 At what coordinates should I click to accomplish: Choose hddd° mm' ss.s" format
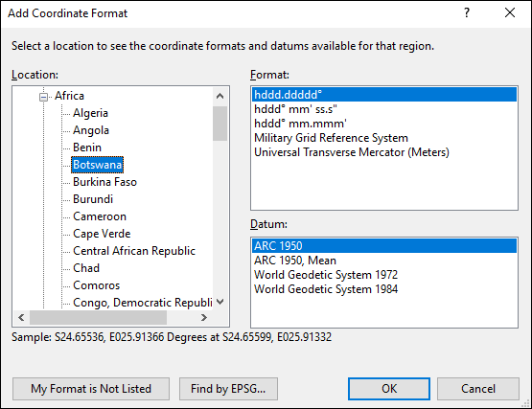[x=384, y=109]
